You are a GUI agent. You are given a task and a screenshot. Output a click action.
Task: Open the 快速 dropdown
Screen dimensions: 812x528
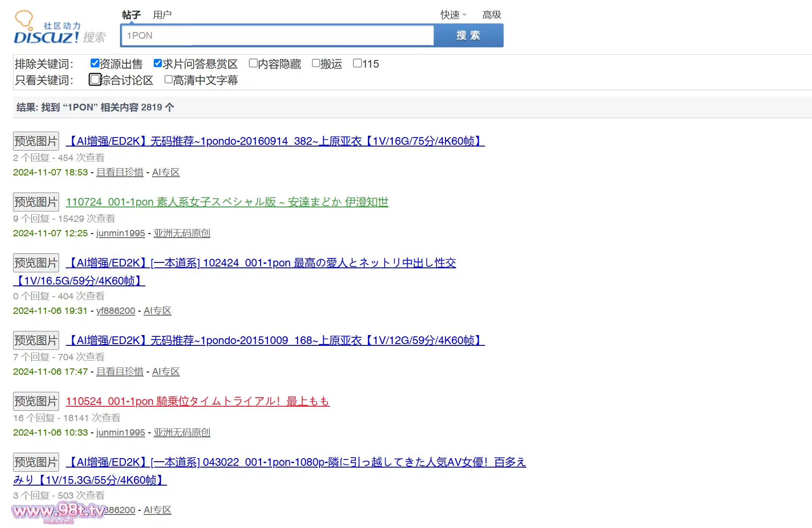453,15
